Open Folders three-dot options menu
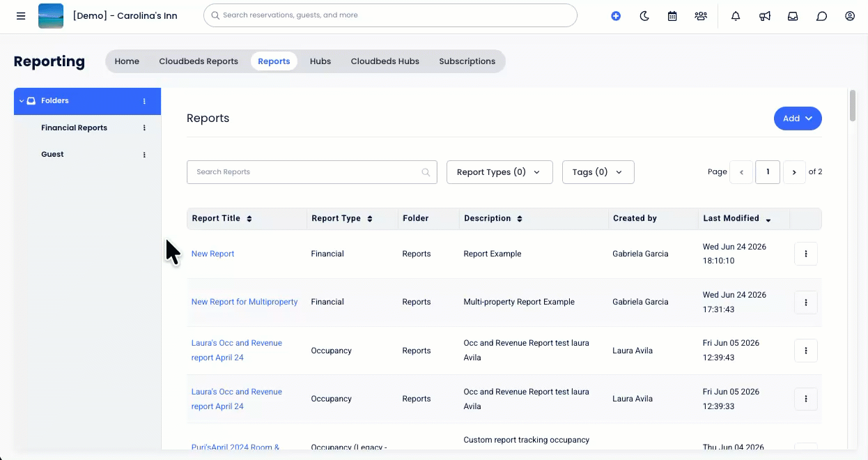Viewport: 868px width, 460px height. (144, 101)
